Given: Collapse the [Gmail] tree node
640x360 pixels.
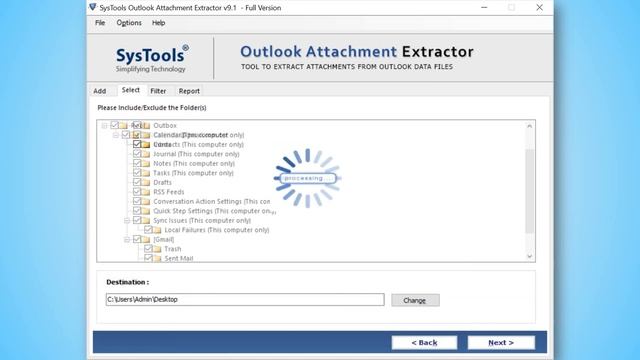Looking at the screenshot, I should [x=127, y=239].
